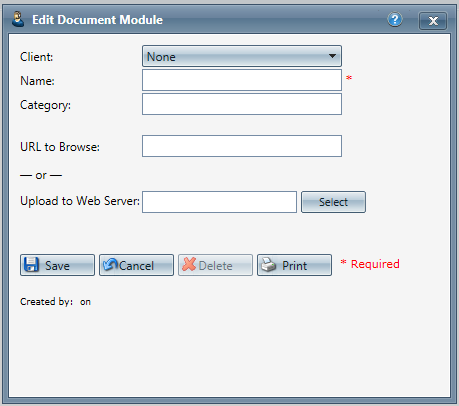
Task: Click the Upload to Web Server field
Action: tap(219, 202)
